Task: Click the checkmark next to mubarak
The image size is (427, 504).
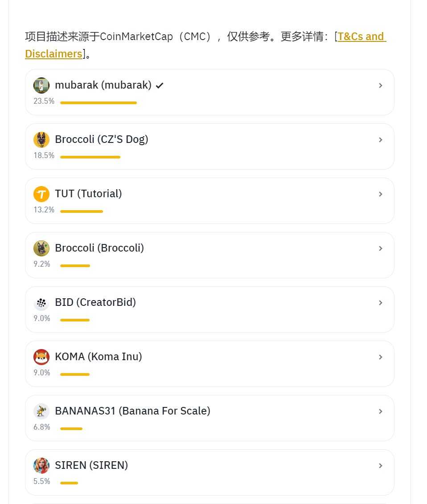Action: click(x=160, y=85)
